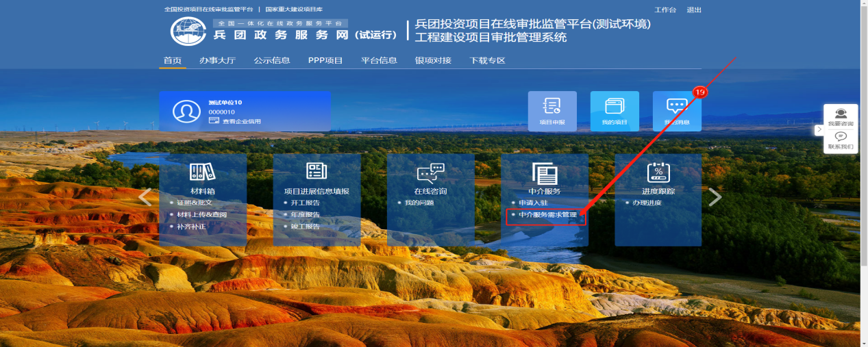Show previous service cards with left arrow
This screenshot has height=347, width=868.
tap(145, 197)
